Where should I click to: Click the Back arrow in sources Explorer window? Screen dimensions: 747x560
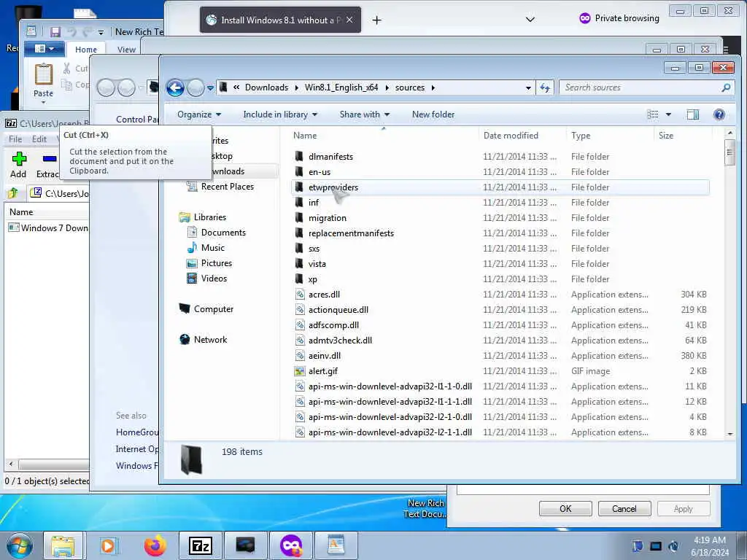tap(175, 87)
